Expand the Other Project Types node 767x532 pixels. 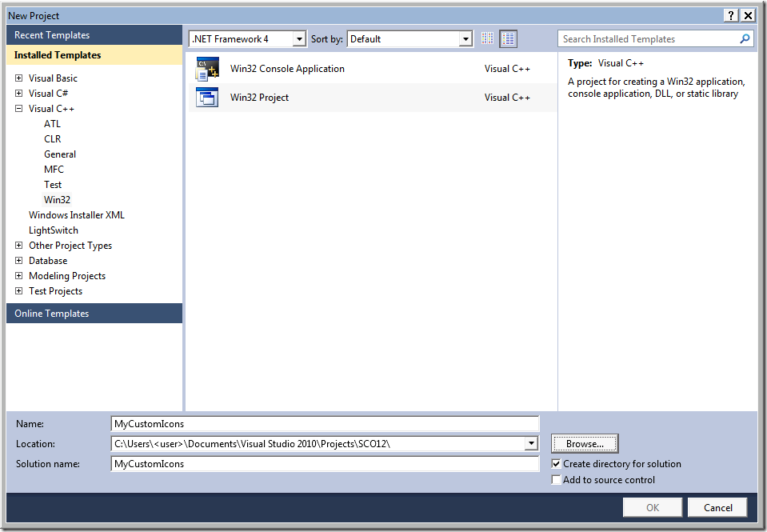18,245
